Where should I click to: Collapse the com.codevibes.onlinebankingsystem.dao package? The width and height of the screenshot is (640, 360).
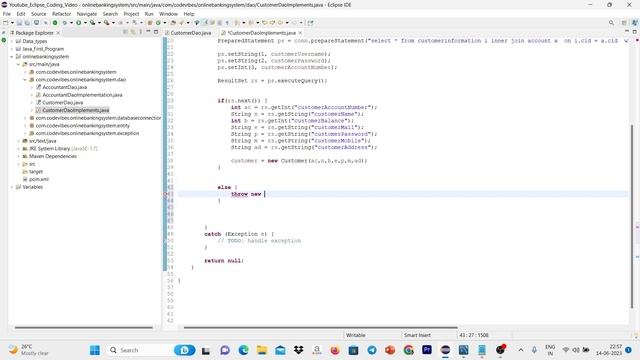25,80
